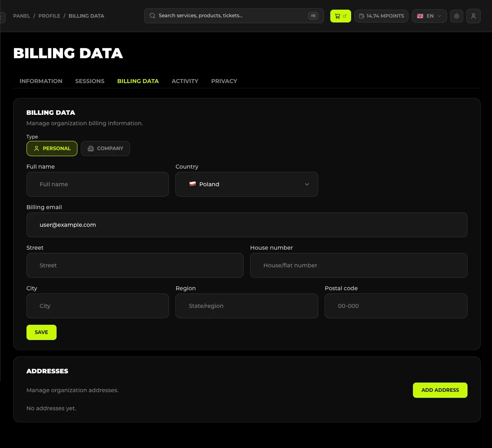Switch to the Sessions tab
The height and width of the screenshot is (448, 492).
[x=90, y=81]
